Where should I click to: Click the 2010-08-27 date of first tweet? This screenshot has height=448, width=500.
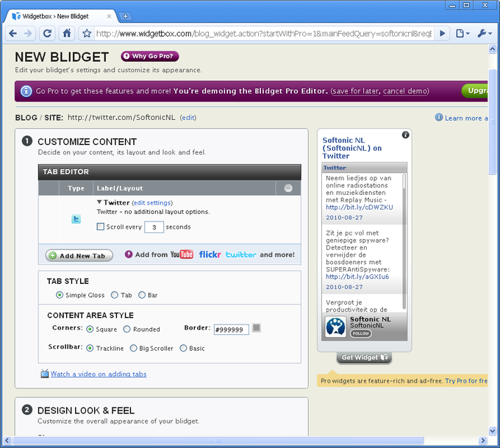344,218
